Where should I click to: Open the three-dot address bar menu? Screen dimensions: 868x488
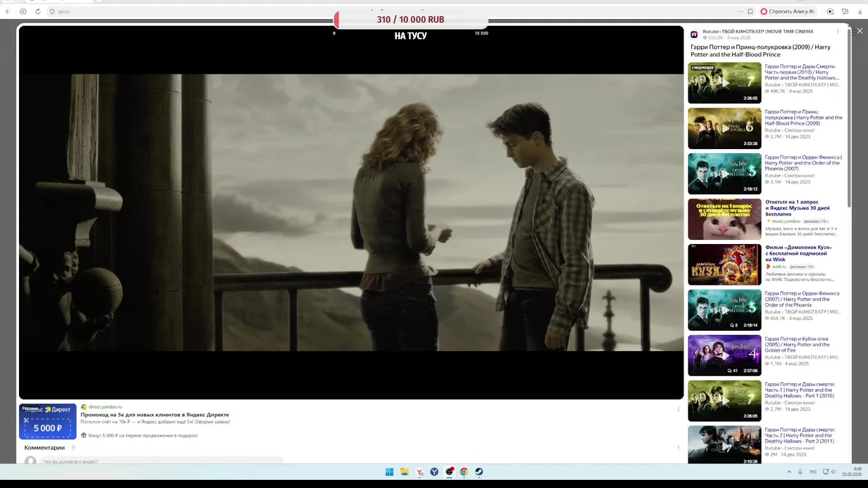(741, 12)
